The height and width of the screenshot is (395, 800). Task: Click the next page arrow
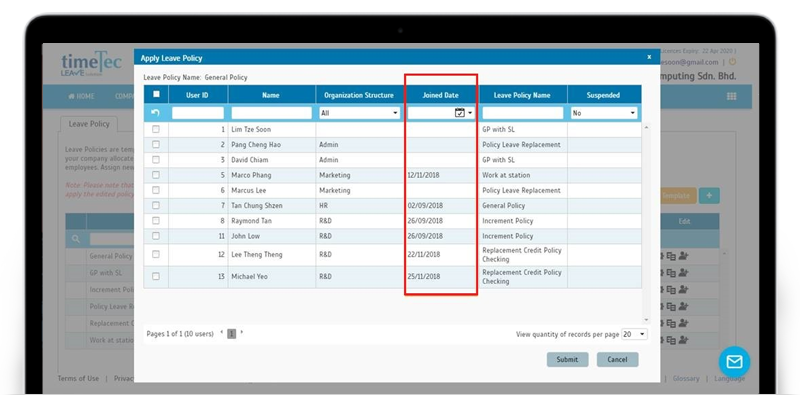click(x=242, y=333)
